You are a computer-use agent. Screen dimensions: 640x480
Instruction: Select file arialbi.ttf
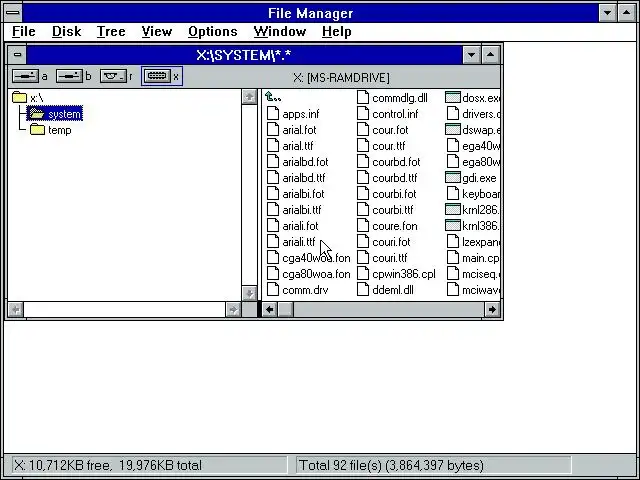click(294, 210)
